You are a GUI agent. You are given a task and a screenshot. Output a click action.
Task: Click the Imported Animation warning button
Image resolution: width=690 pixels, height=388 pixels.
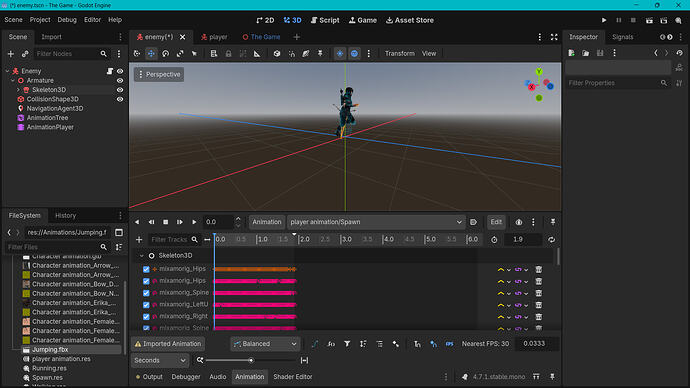point(167,344)
